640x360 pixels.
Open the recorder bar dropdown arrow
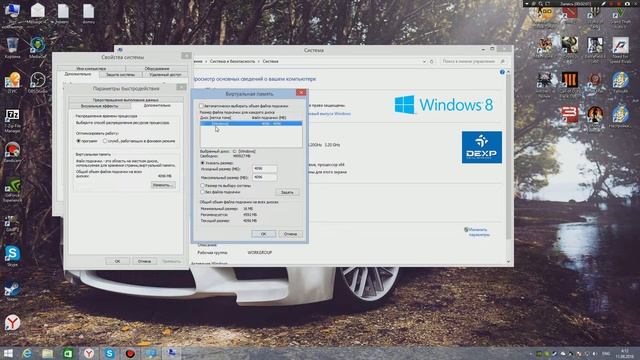[527, 4]
